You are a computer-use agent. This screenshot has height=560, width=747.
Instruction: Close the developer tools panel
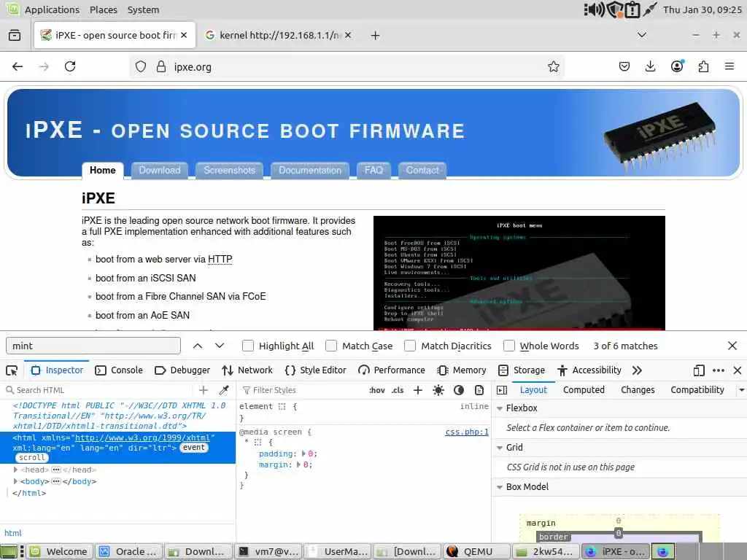pos(737,370)
